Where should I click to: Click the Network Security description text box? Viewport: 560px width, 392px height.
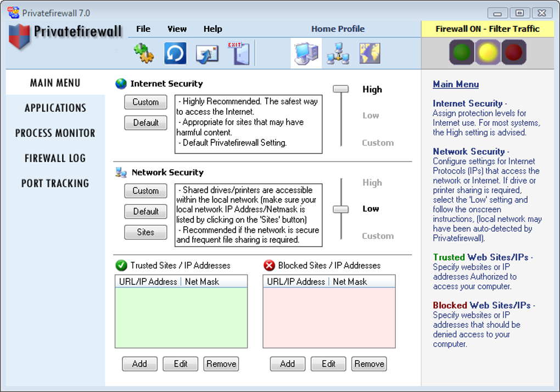pos(249,215)
